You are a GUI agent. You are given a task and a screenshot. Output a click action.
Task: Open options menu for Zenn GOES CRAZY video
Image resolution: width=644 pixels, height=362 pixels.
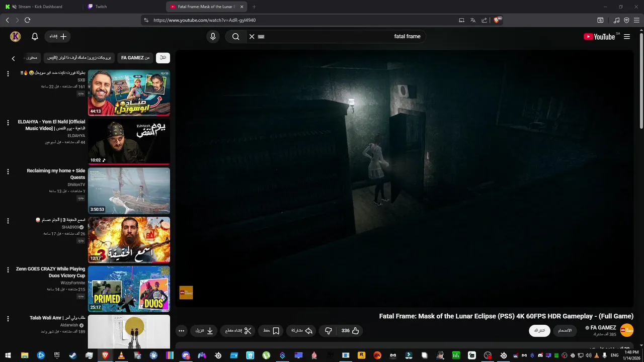click(8, 270)
